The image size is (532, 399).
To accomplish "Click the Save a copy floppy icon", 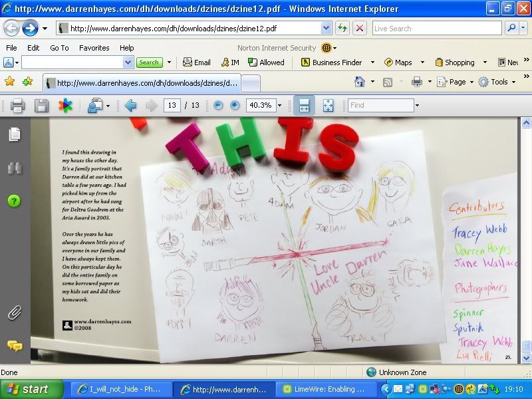I will 41,105.
